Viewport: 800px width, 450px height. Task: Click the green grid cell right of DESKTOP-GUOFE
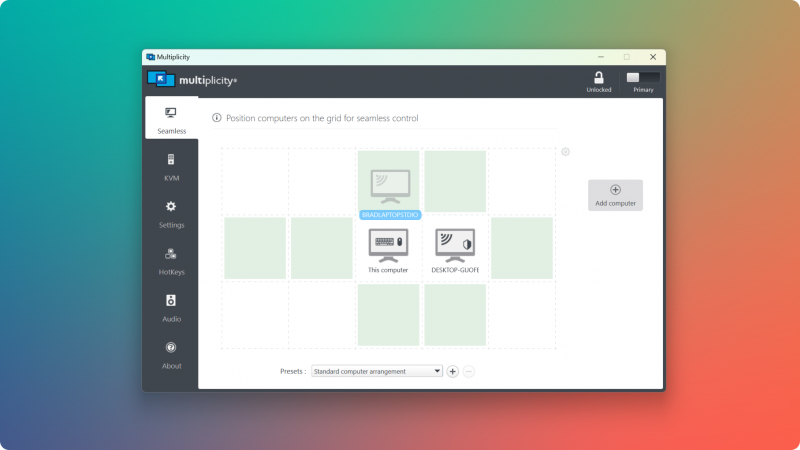point(522,248)
